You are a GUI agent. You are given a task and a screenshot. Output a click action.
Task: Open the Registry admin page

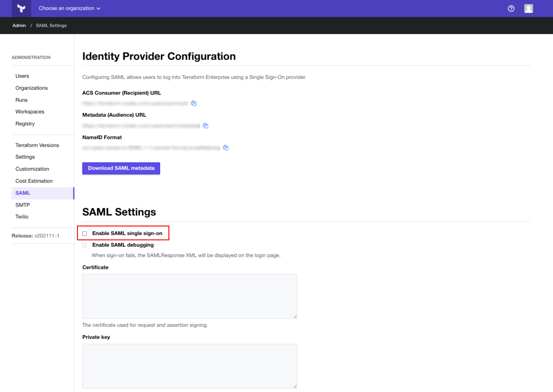[25, 124]
